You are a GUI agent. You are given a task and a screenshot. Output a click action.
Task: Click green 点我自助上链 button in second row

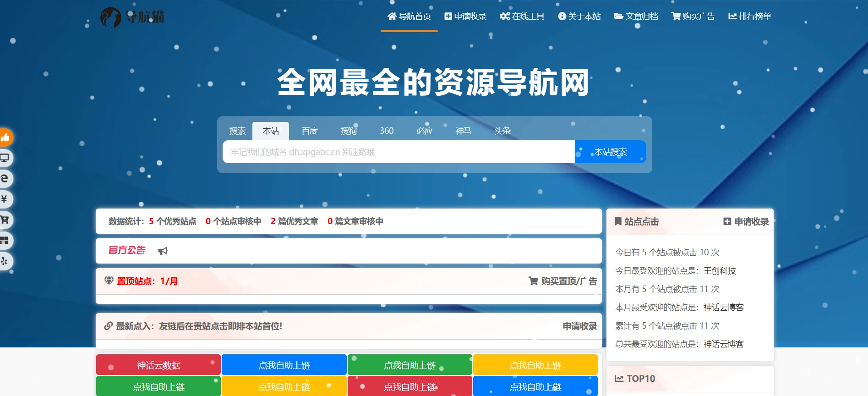(x=158, y=386)
